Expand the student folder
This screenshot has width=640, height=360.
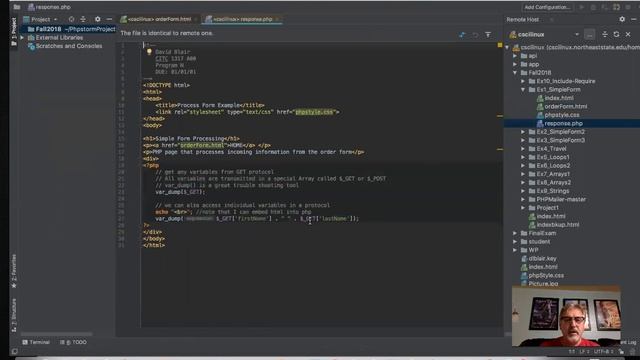[515, 242]
